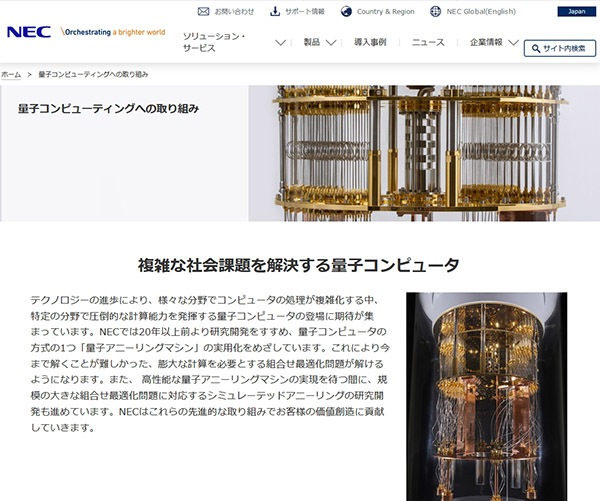Click the support download icon
The height and width of the screenshot is (501, 600).
(x=275, y=11)
